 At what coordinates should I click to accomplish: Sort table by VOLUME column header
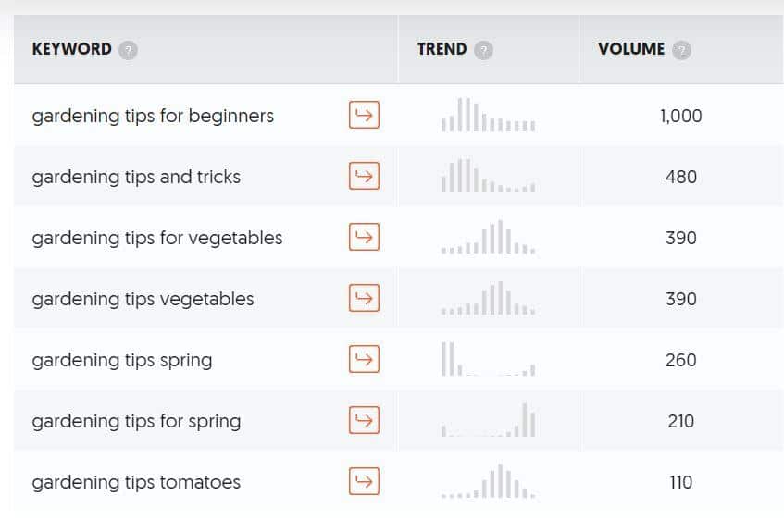pos(631,49)
